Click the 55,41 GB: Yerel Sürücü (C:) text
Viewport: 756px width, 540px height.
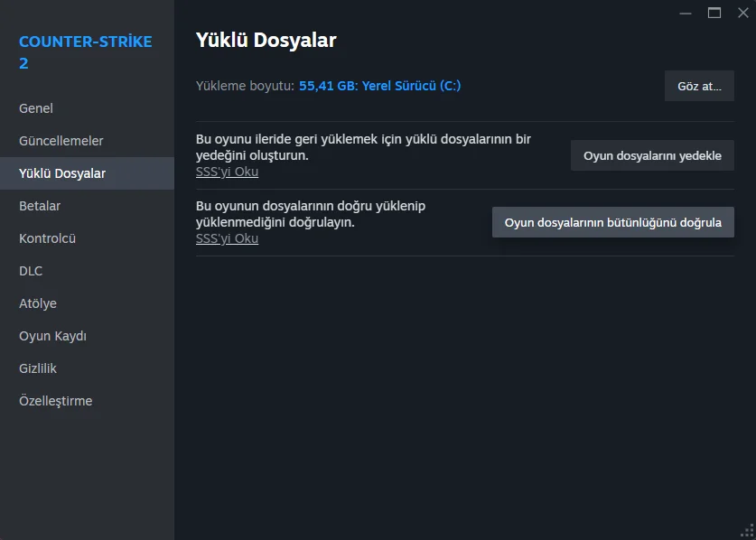(x=380, y=86)
